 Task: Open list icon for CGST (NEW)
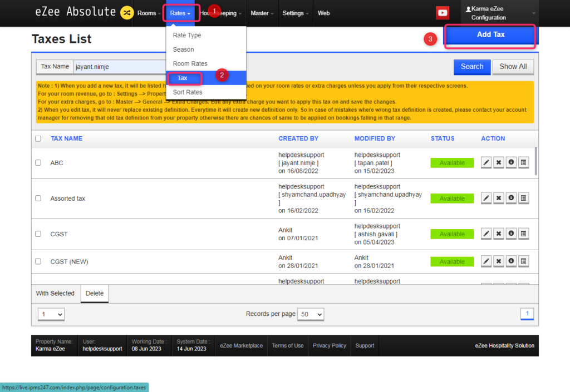tap(523, 261)
